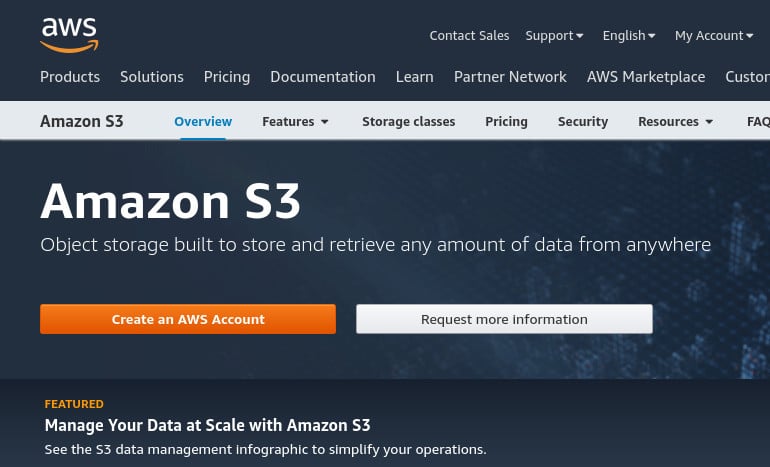The width and height of the screenshot is (770, 467).
Task: Click the Contact Sales link
Action: (x=469, y=36)
